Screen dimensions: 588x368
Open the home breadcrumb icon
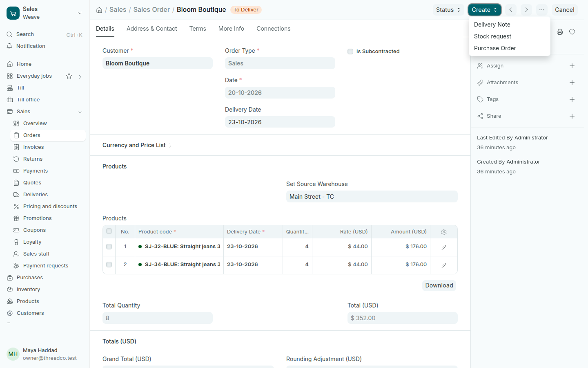99,10
